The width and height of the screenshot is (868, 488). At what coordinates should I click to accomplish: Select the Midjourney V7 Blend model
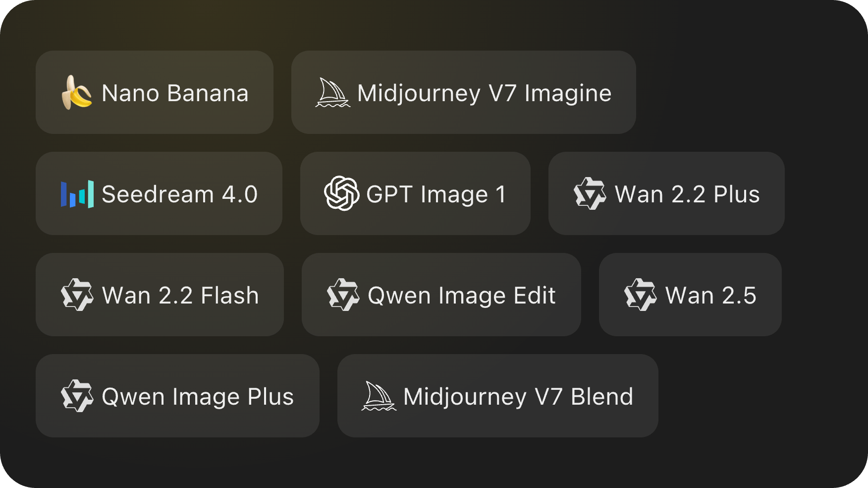(497, 396)
